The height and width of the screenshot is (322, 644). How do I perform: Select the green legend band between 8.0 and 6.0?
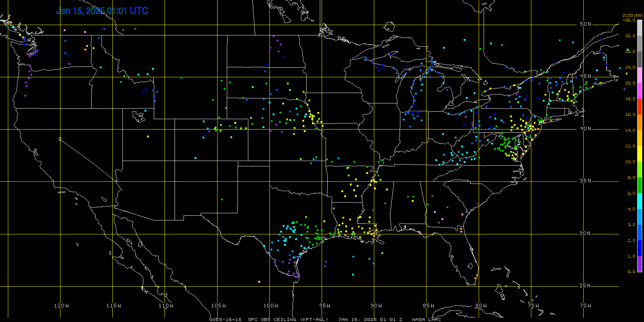point(640,185)
